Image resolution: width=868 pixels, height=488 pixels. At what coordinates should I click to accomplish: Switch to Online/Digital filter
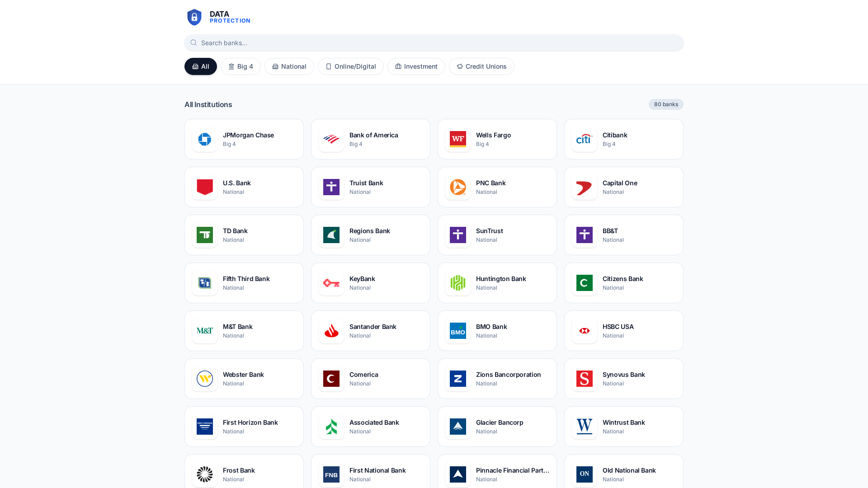351,66
